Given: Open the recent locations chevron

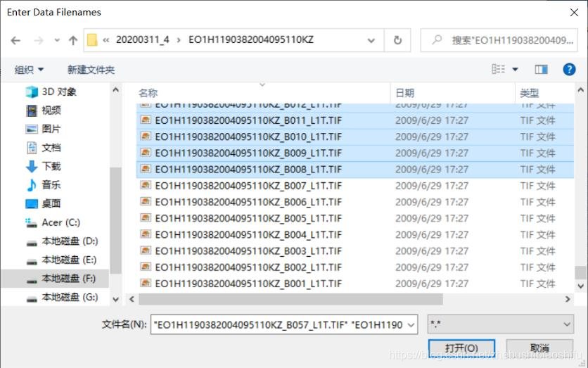Looking at the screenshot, I should coord(57,40).
